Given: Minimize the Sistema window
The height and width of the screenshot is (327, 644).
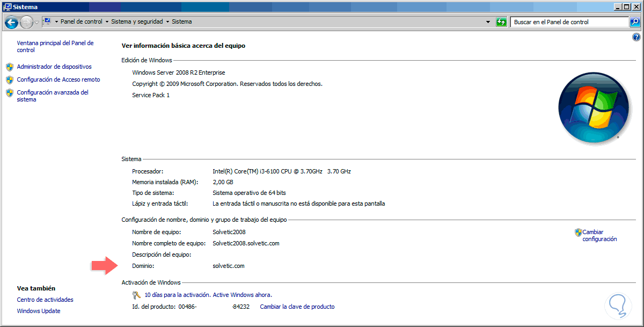Looking at the screenshot, I should (x=617, y=6).
